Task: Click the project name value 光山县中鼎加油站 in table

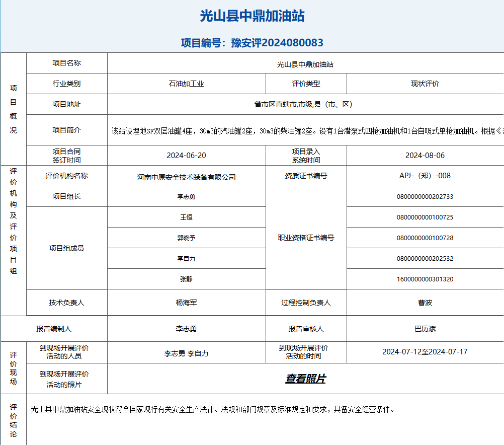Action: pos(305,64)
